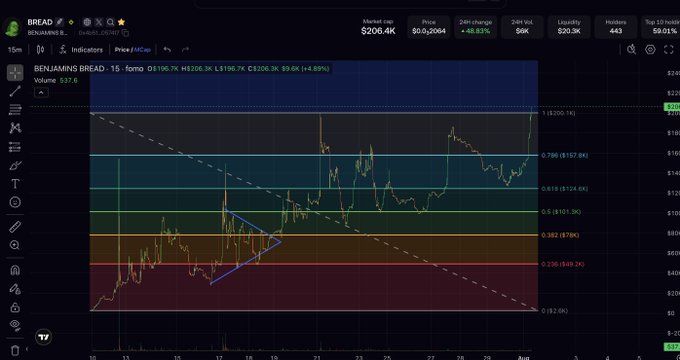Image resolution: width=680 pixels, height=360 pixels.
Task: Open chart settings hexagon icon
Action: 650,50
